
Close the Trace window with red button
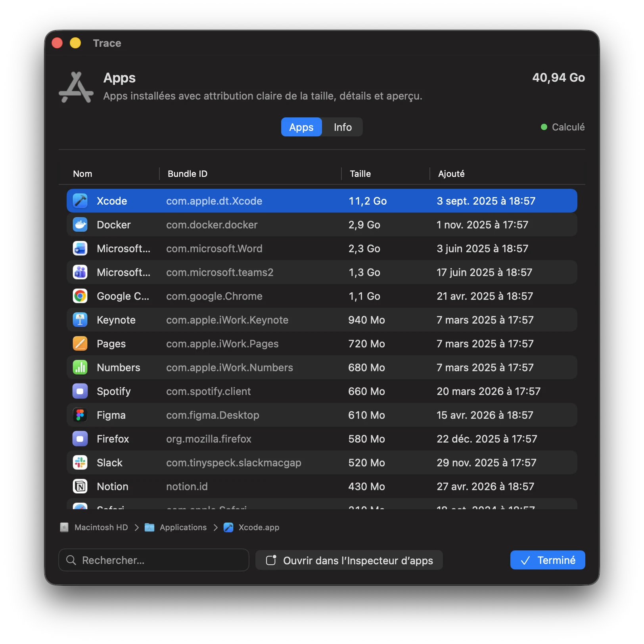pyautogui.click(x=57, y=43)
